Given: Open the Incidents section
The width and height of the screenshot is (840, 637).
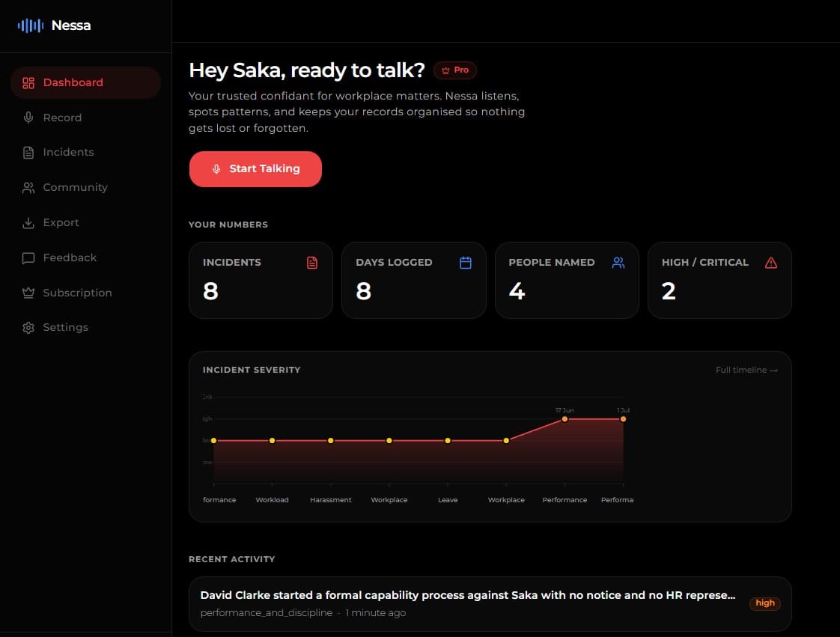Looking at the screenshot, I should coord(85,152).
